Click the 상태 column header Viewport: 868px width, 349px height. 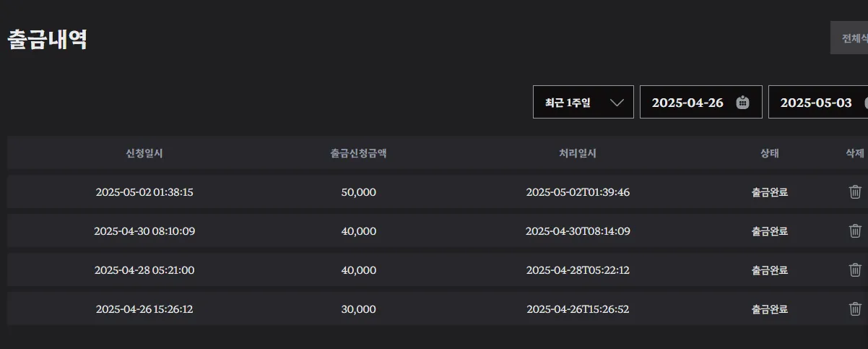click(x=770, y=153)
